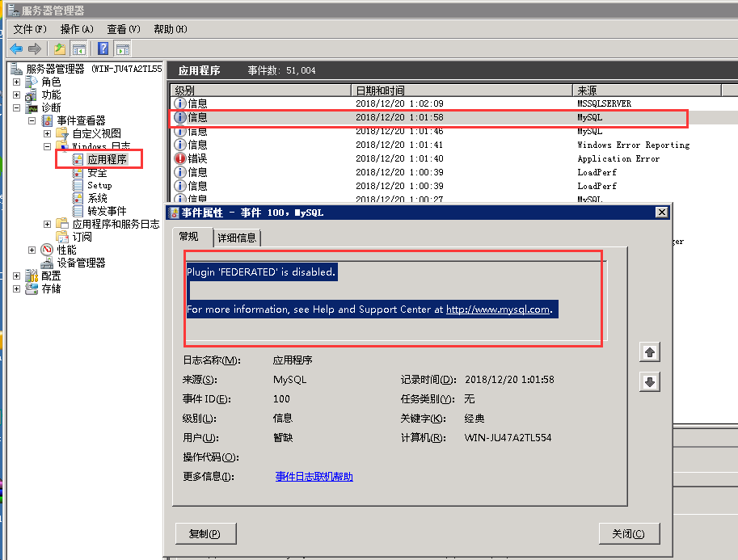Open the 文件(F) menu

(x=30, y=29)
